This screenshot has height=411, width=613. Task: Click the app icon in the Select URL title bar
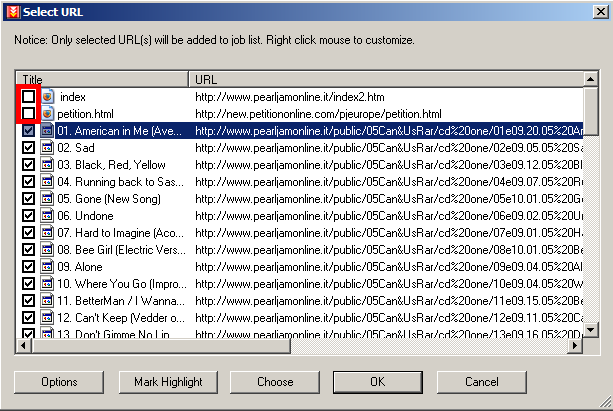11,11
